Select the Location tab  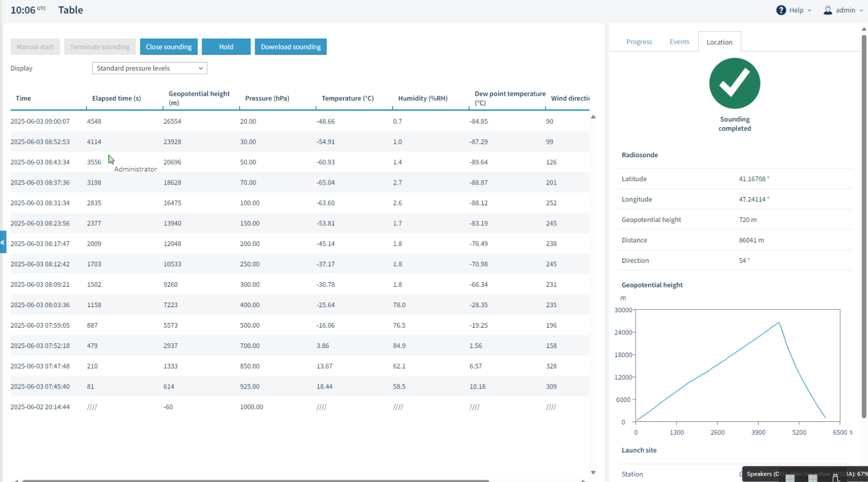pos(719,42)
